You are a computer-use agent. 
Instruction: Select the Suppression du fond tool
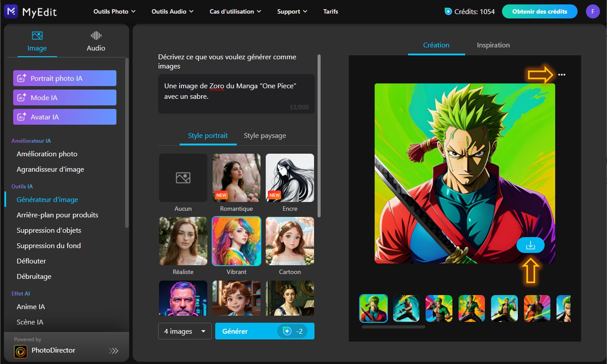(49, 246)
